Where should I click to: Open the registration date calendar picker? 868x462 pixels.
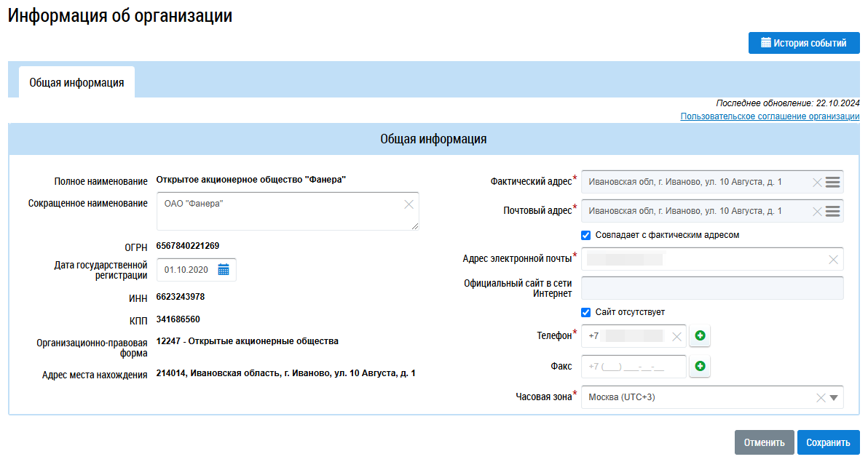click(x=224, y=270)
